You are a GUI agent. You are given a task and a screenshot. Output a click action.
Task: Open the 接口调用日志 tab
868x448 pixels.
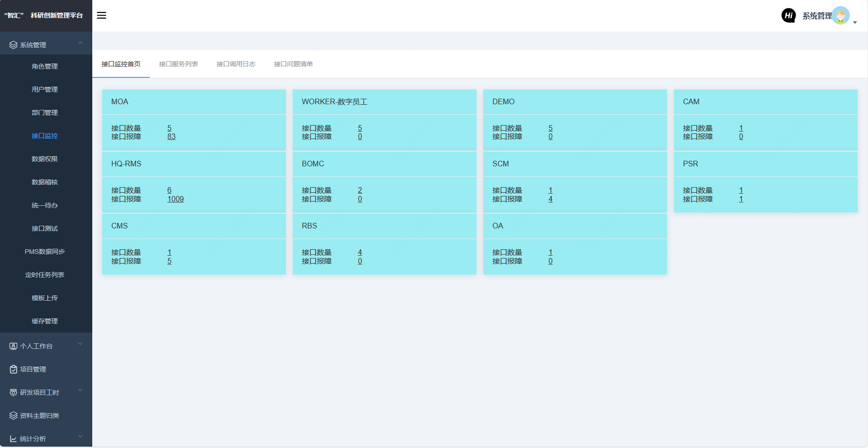click(236, 64)
